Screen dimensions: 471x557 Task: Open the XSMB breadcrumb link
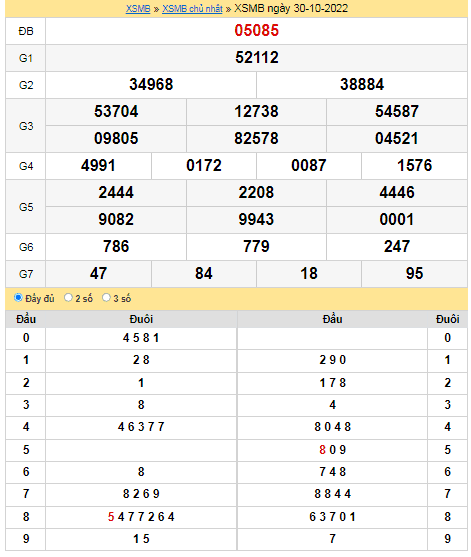138,9
